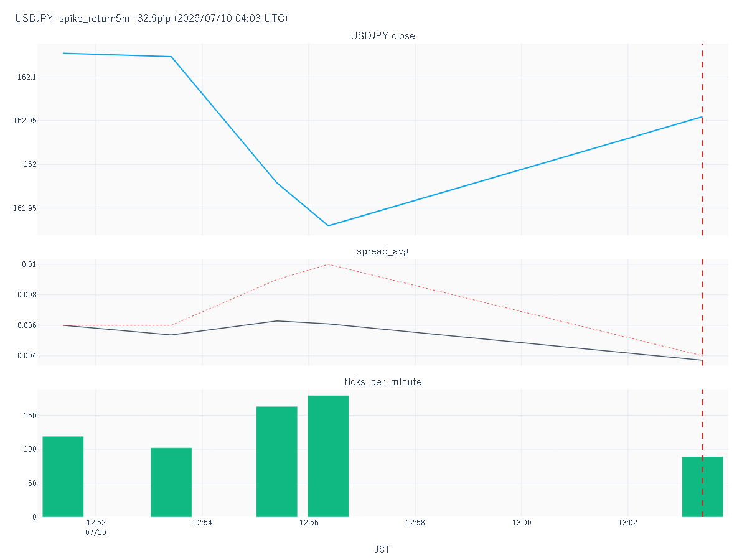The image size is (747, 560).
Task: Click the USDJPY close subplot title
Action: click(383, 36)
